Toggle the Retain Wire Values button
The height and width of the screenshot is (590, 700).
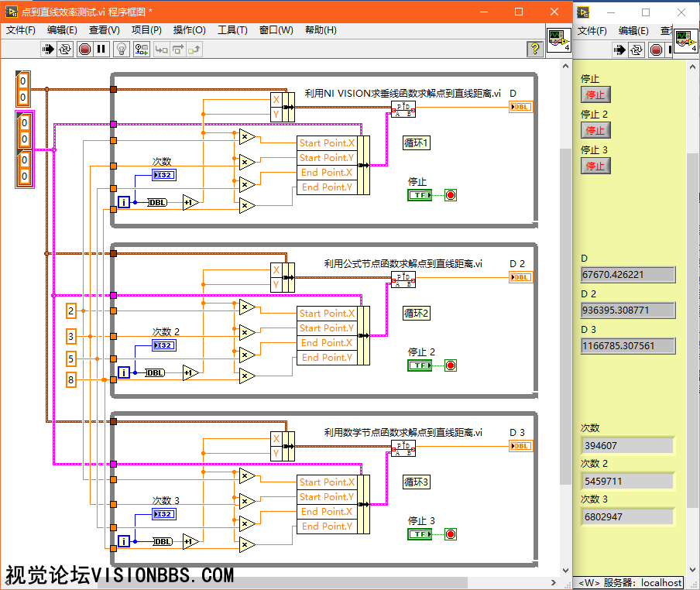click(x=141, y=49)
